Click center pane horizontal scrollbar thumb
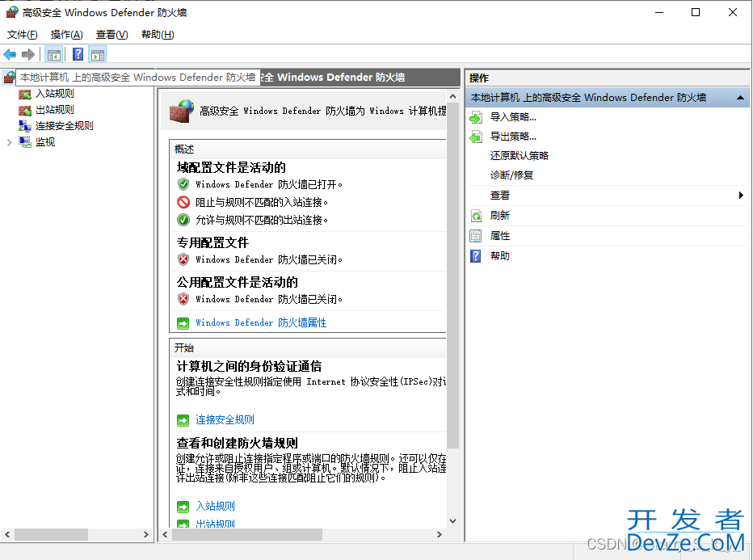 [247, 535]
